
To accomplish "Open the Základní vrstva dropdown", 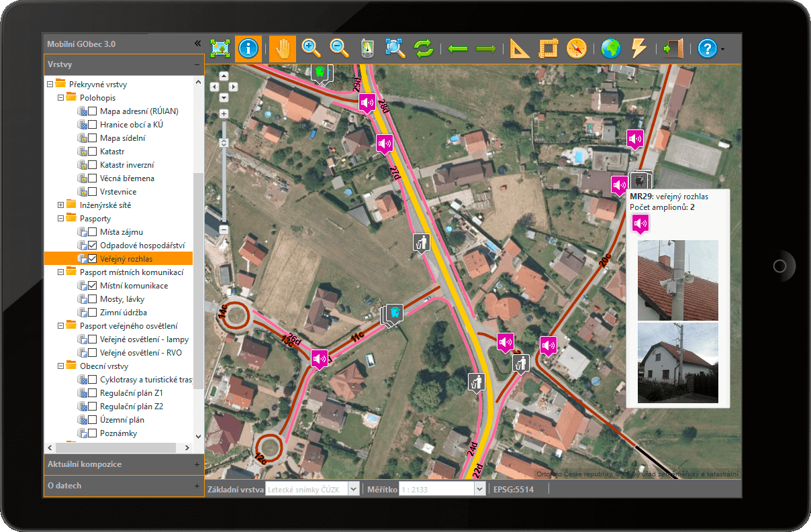I will click(353, 489).
